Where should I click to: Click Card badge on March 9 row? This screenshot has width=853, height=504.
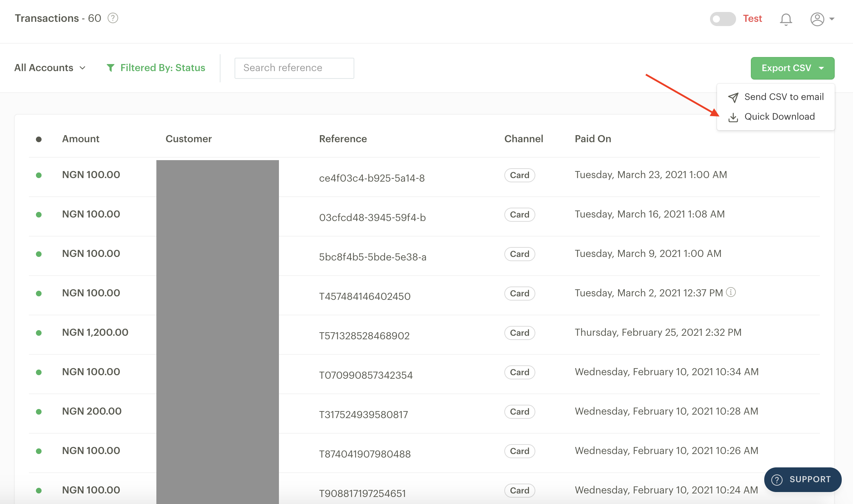[519, 254]
